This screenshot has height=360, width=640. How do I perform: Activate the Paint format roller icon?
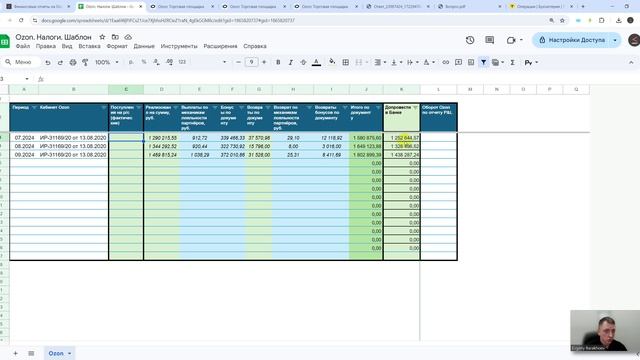[x=85, y=62]
